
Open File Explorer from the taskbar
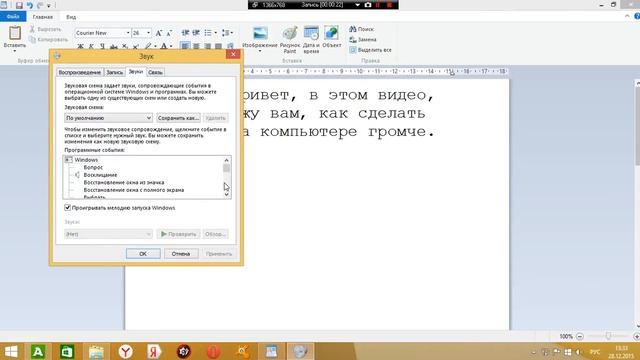point(96,351)
